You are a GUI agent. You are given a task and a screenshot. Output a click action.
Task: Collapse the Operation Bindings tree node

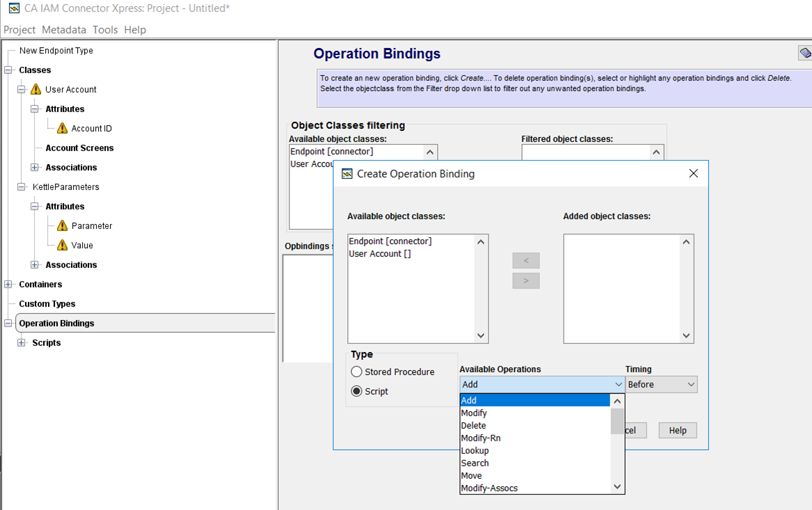point(8,323)
